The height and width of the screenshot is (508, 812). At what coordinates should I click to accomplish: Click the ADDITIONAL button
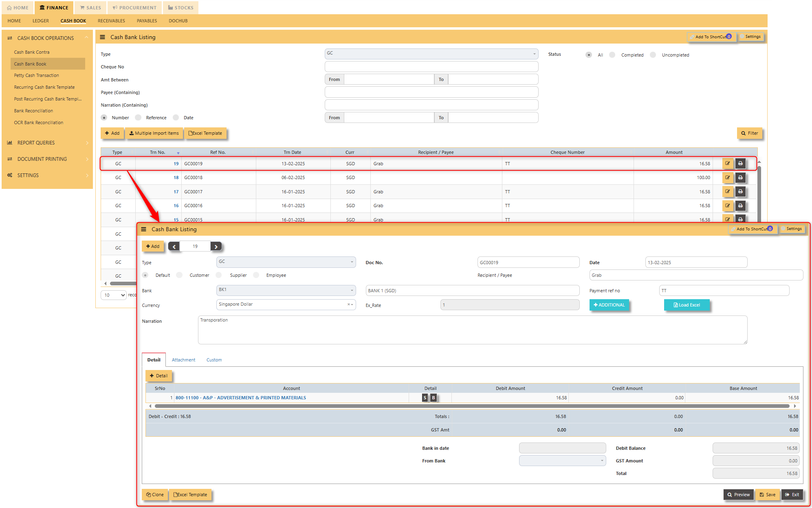coord(609,305)
